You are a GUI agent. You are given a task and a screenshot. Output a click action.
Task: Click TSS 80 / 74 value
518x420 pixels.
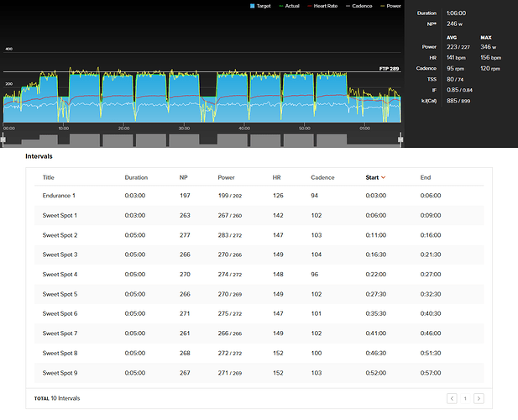pyautogui.click(x=455, y=79)
